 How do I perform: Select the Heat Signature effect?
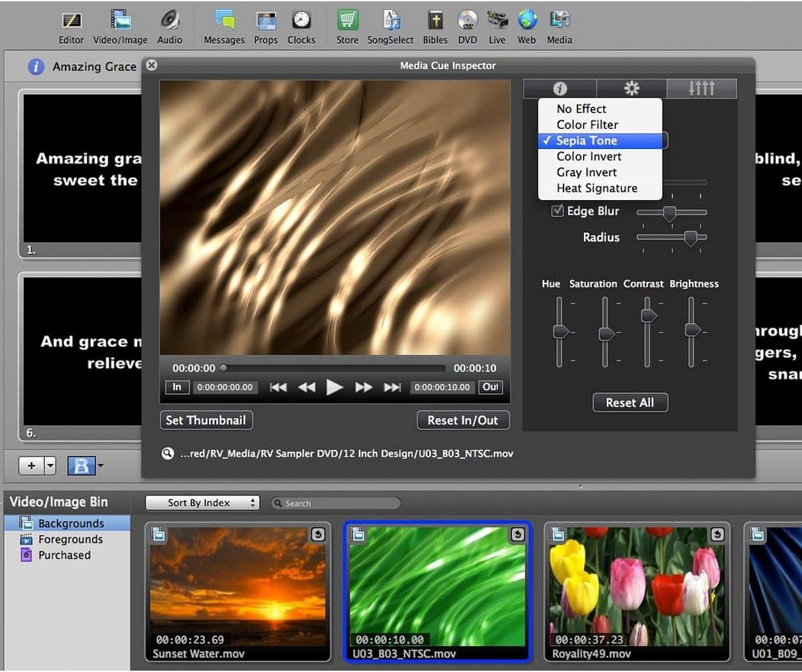coord(596,188)
